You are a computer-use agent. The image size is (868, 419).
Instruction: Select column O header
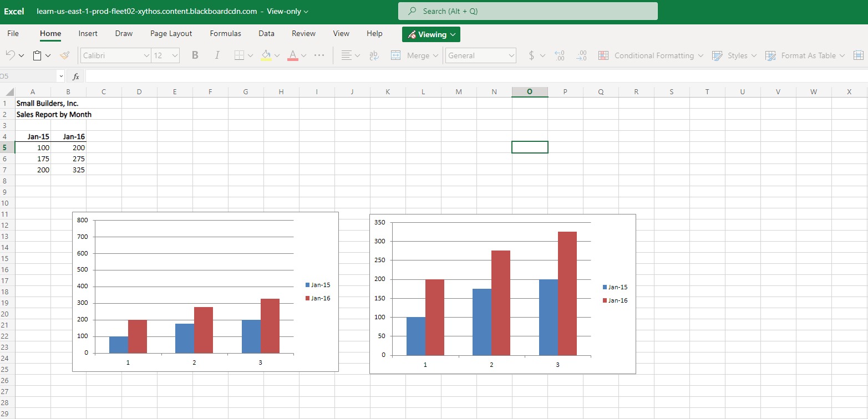click(x=530, y=92)
